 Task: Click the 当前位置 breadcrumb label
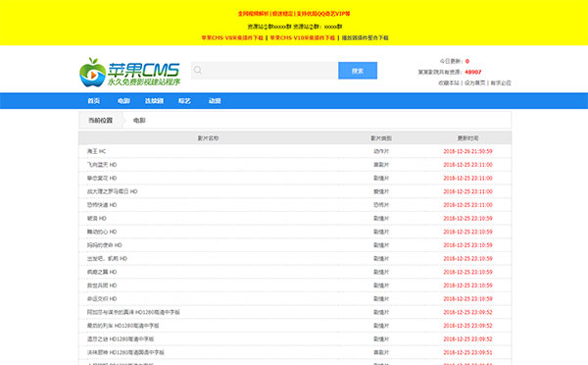pyautogui.click(x=101, y=120)
